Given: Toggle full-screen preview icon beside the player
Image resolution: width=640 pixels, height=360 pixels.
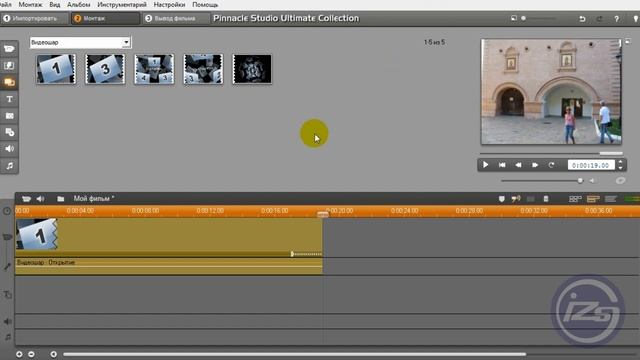Looking at the screenshot, I should pyautogui.click(x=628, y=41).
